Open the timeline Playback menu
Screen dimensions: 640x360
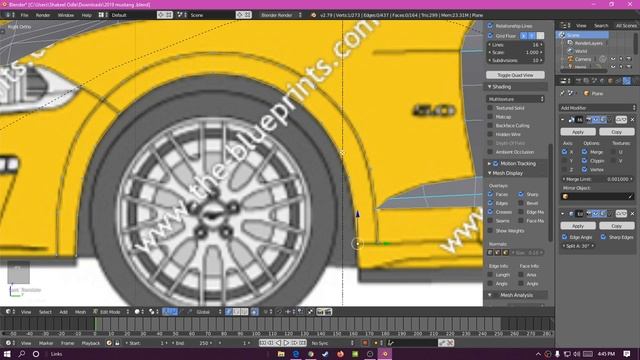[x=91, y=343]
